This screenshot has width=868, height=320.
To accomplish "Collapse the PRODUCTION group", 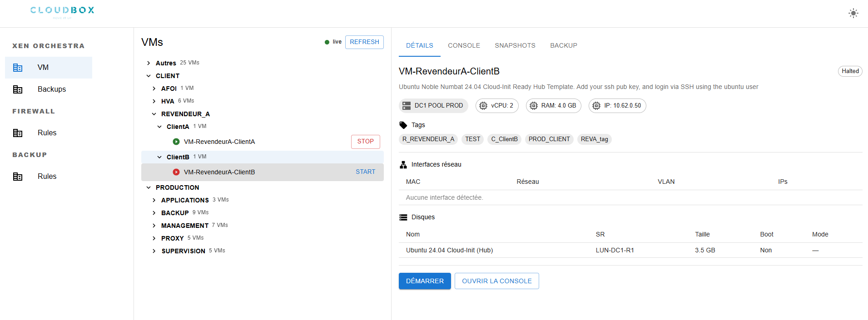I will (149, 187).
